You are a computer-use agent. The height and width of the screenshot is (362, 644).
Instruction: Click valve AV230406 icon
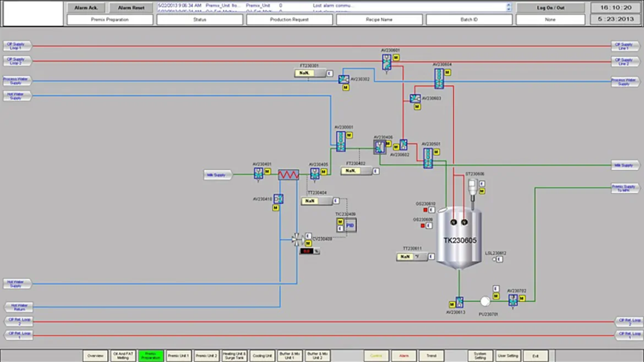click(x=379, y=147)
